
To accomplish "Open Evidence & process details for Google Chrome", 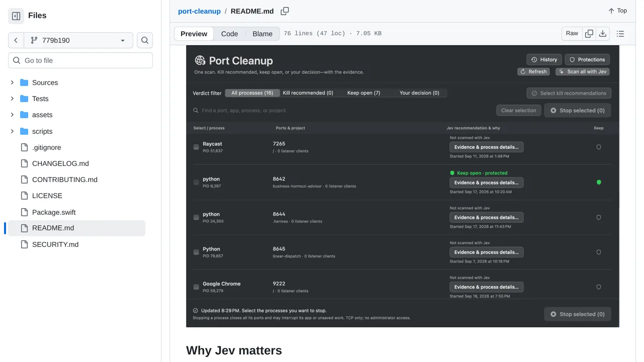I will pos(487,287).
